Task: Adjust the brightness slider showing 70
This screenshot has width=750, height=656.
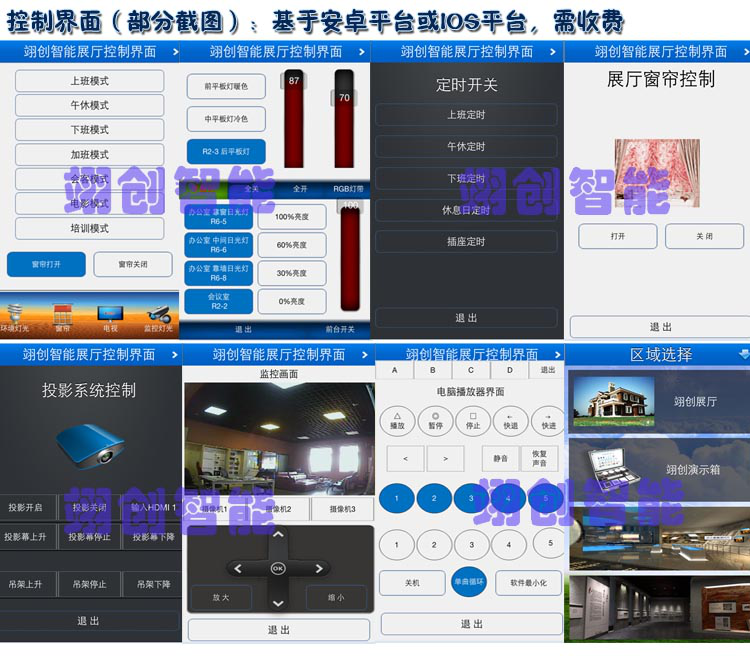Action: 344,119
